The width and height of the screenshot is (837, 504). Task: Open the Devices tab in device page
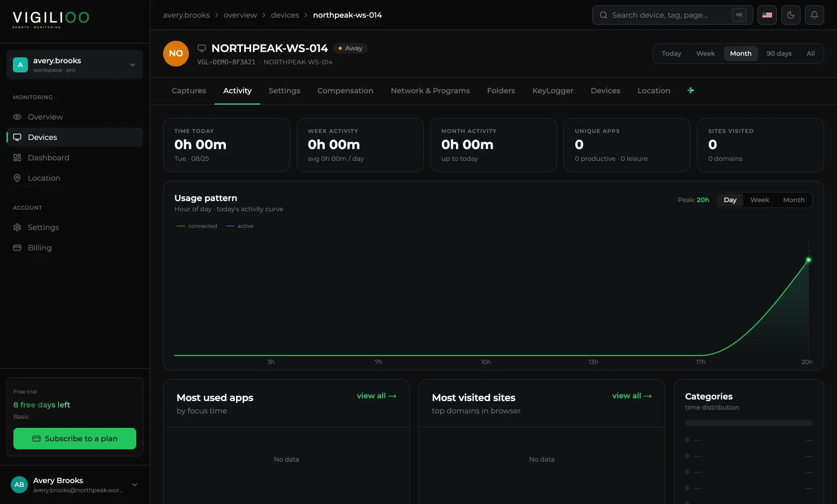point(605,91)
